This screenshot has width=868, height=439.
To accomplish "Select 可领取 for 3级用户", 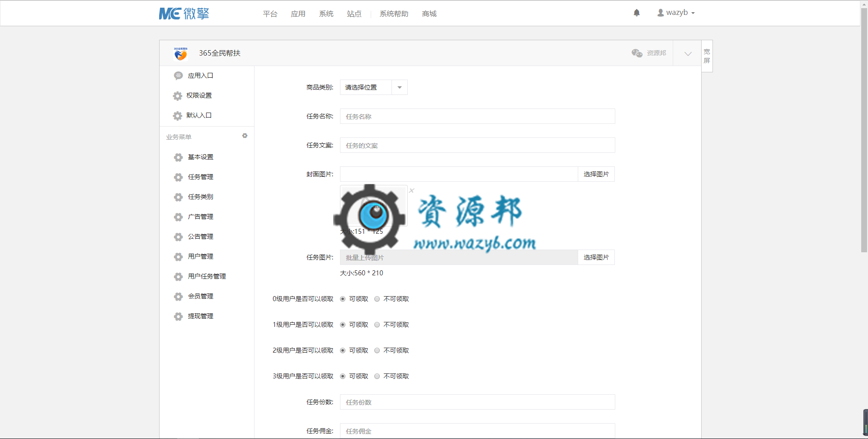I will (343, 376).
